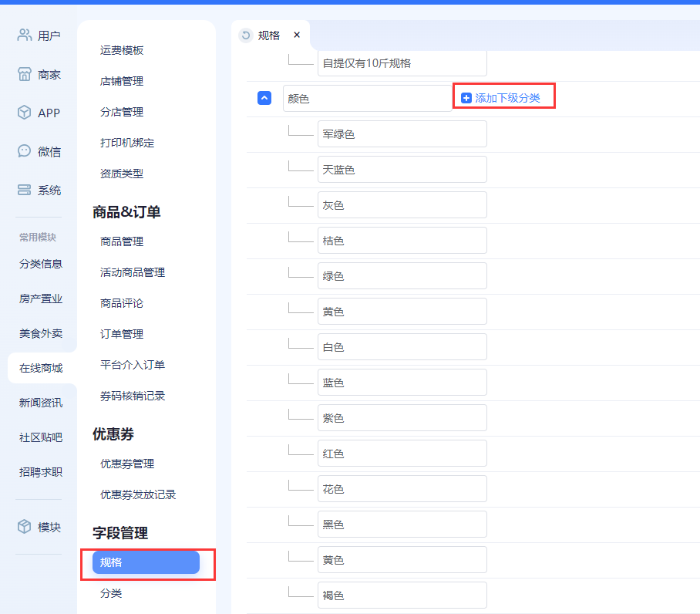This screenshot has width=700, height=614.
Task: Close the 规格 tab
Action: [297, 35]
